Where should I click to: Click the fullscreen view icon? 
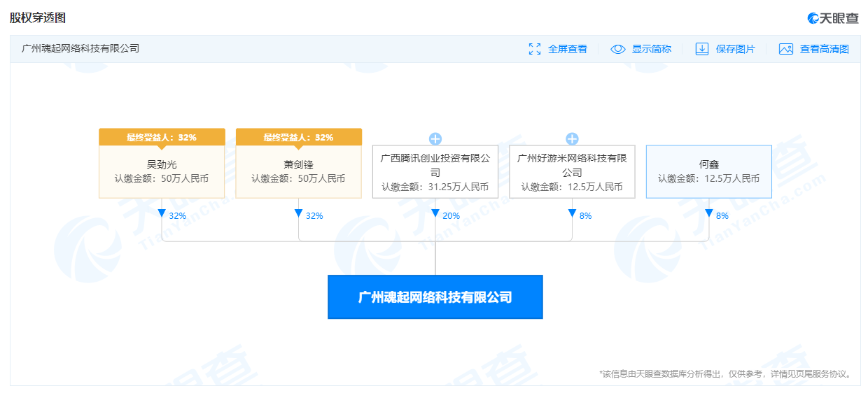(x=535, y=49)
